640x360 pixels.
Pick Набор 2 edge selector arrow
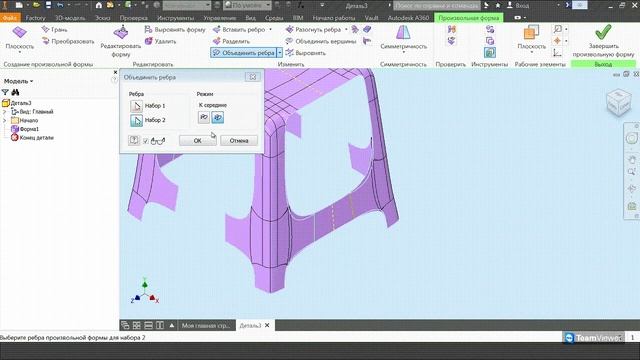[136, 120]
